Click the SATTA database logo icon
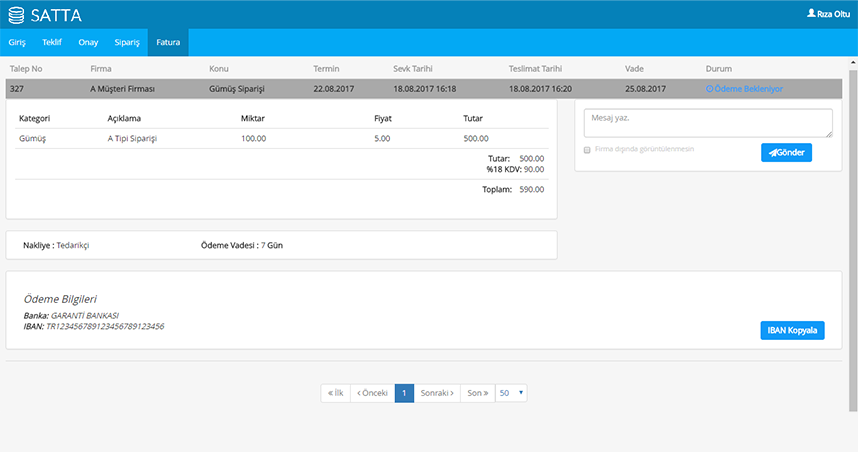This screenshot has width=858, height=452. point(17,15)
